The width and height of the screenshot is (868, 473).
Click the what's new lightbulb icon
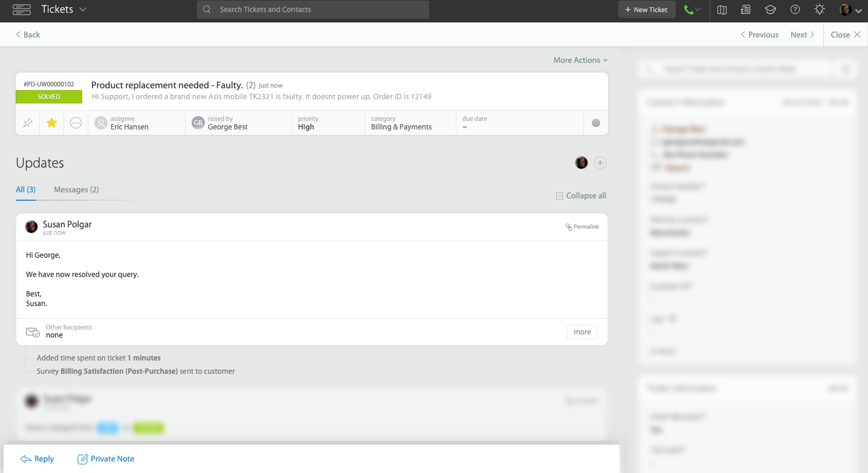(x=819, y=10)
